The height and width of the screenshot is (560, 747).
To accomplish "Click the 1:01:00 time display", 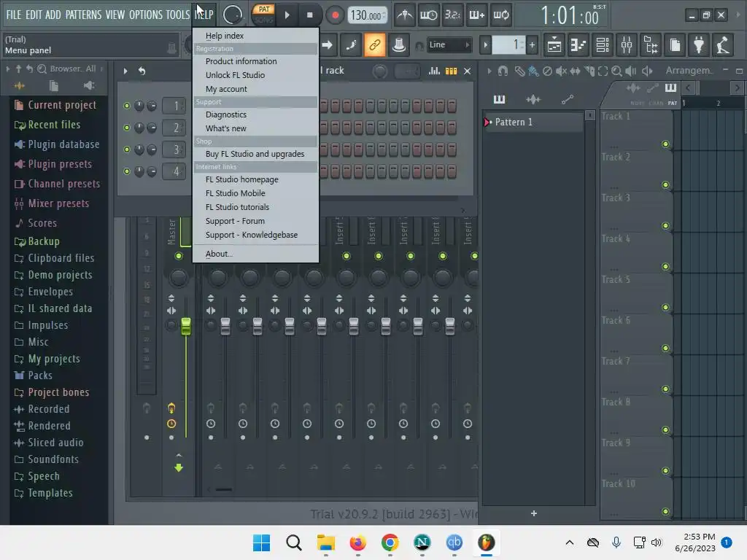I will click(570, 16).
